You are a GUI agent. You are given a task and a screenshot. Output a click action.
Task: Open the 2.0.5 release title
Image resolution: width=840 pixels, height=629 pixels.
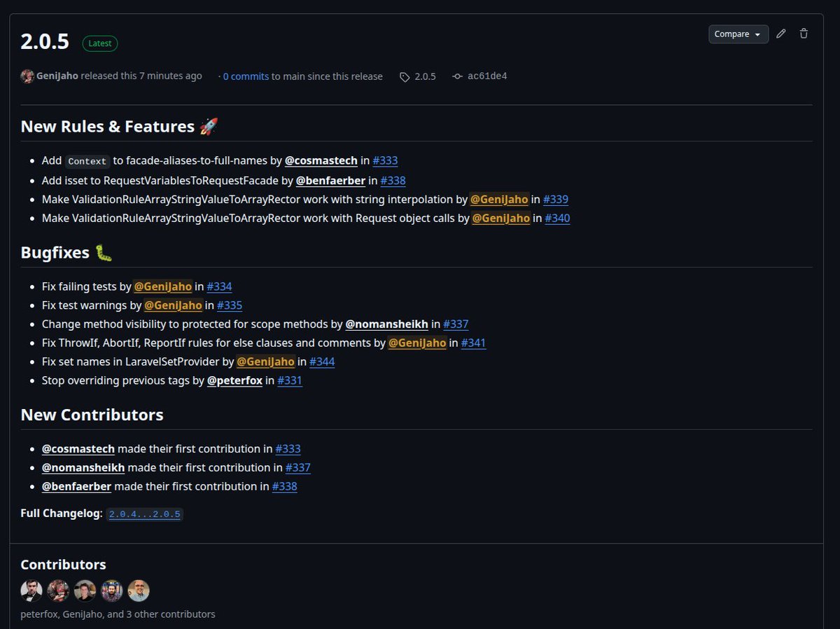click(x=45, y=42)
